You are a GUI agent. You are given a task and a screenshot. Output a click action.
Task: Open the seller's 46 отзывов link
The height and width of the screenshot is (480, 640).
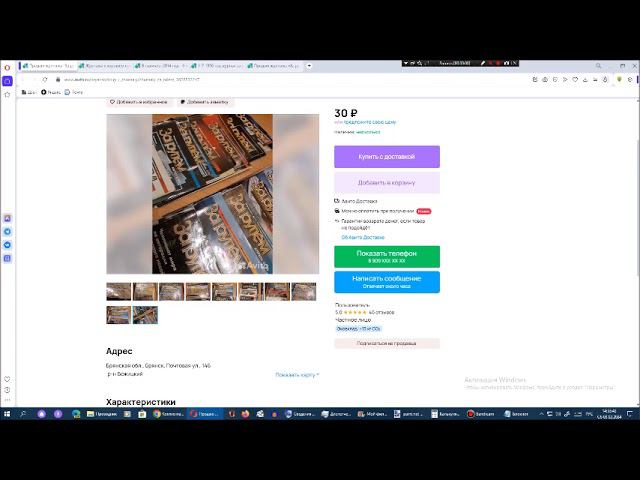(381, 312)
